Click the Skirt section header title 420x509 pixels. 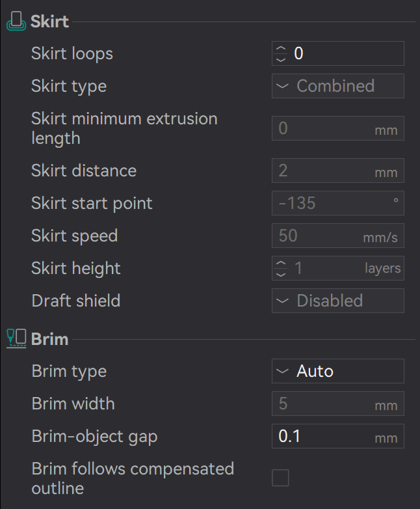(x=49, y=21)
